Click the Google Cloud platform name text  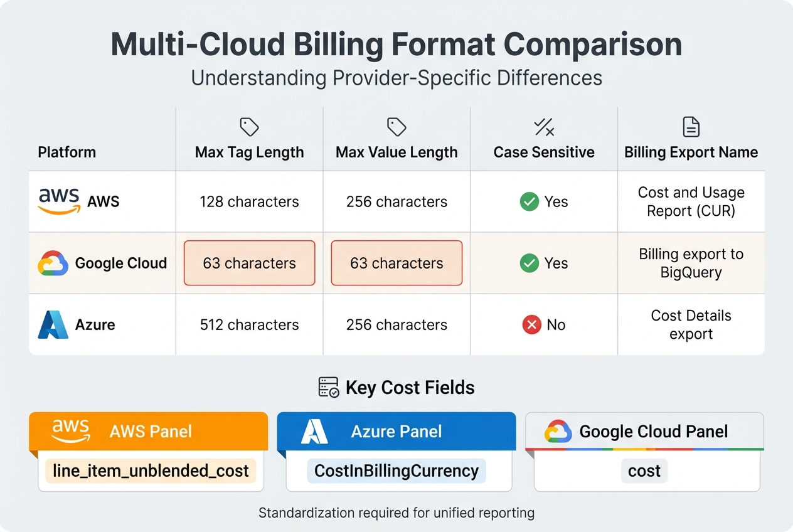pyautogui.click(x=121, y=263)
